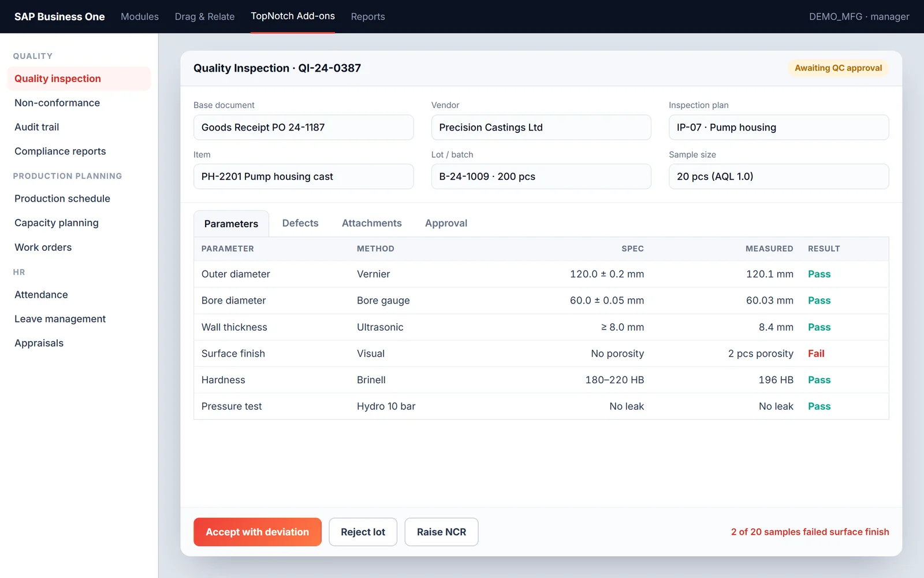Click the 2 of 20 samples failed message
The width and height of the screenshot is (924, 578).
(x=810, y=532)
